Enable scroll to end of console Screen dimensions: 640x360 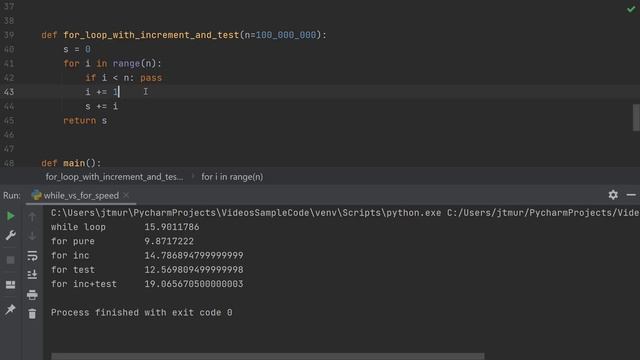(x=32, y=275)
